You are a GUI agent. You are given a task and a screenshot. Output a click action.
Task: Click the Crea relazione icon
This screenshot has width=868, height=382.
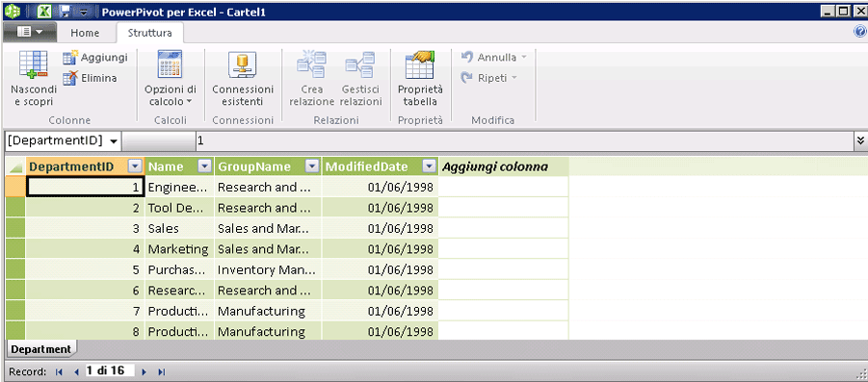(x=312, y=64)
